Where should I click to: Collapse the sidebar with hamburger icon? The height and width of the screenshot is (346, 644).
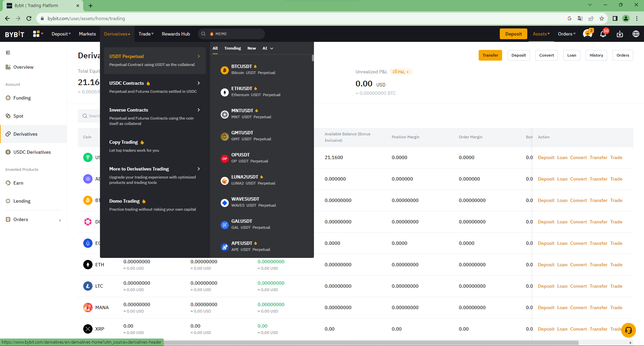click(x=8, y=53)
